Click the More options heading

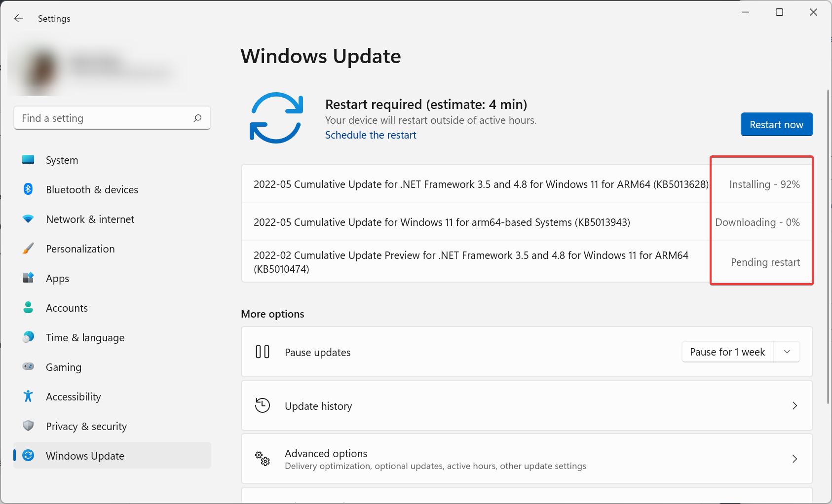coord(272,314)
